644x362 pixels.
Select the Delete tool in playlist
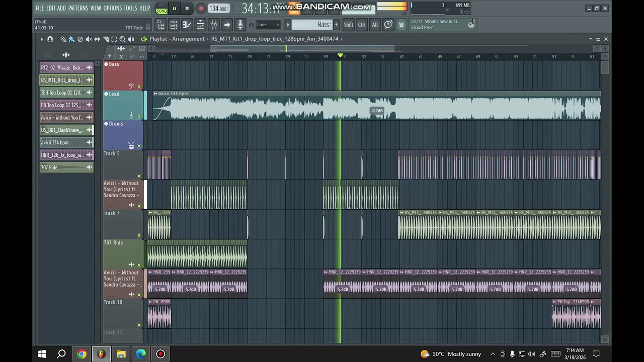pyautogui.click(x=80, y=39)
